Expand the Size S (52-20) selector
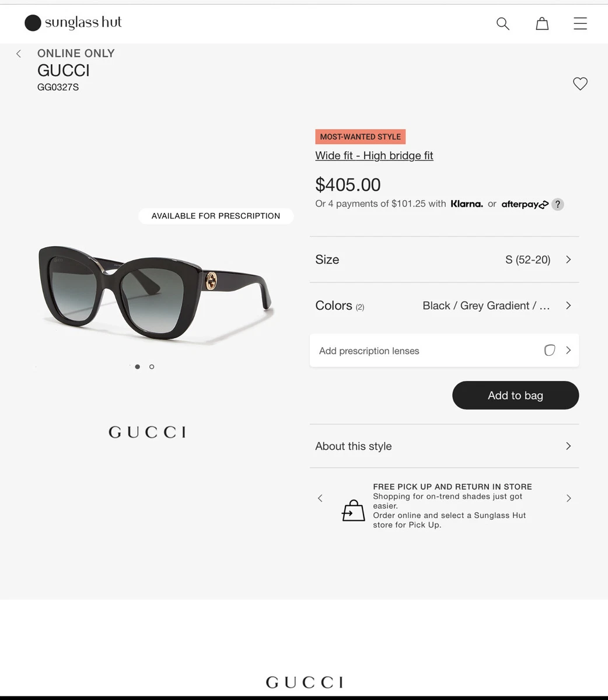 coord(444,260)
